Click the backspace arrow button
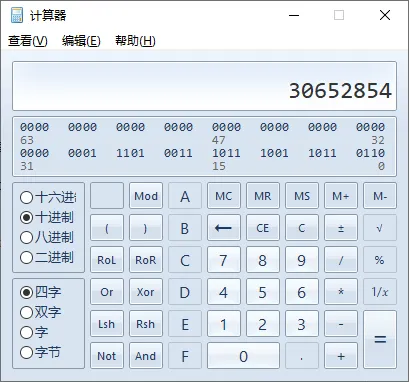This screenshot has width=409, height=382. 224,228
